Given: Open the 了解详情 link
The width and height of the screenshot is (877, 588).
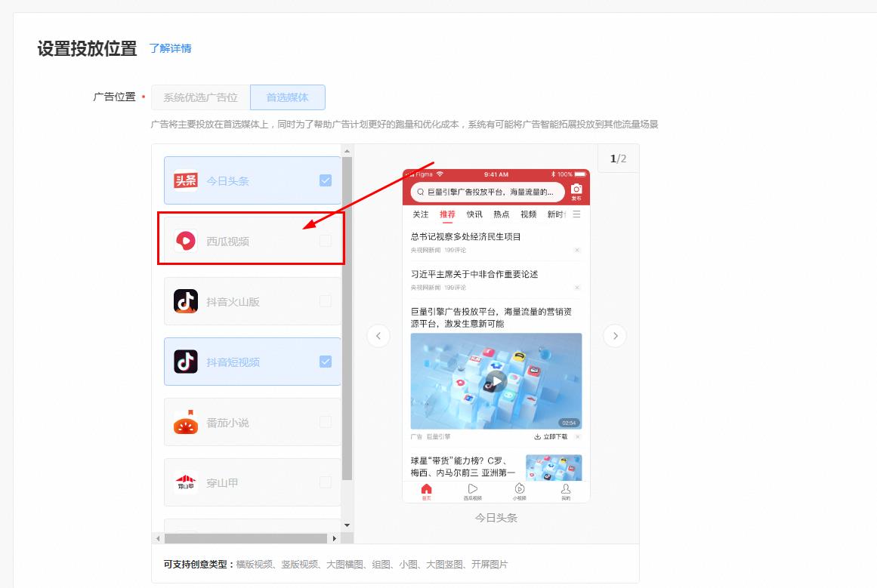Looking at the screenshot, I should click(x=170, y=48).
